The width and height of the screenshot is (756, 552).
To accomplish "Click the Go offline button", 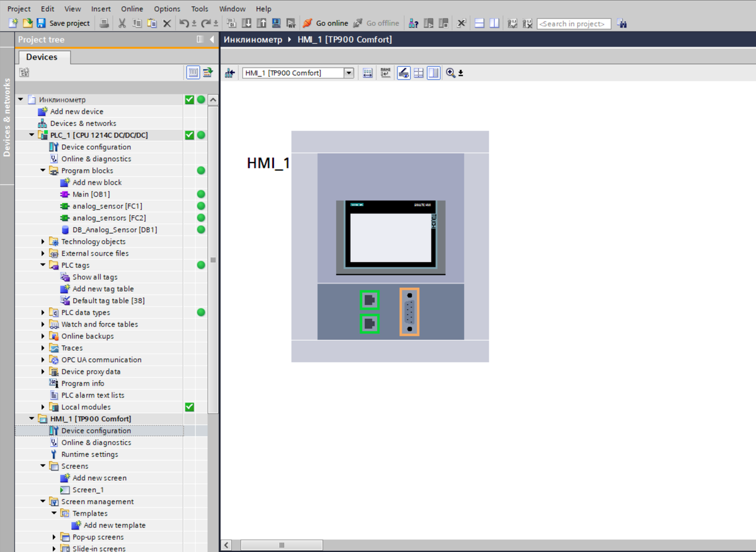I will point(376,23).
